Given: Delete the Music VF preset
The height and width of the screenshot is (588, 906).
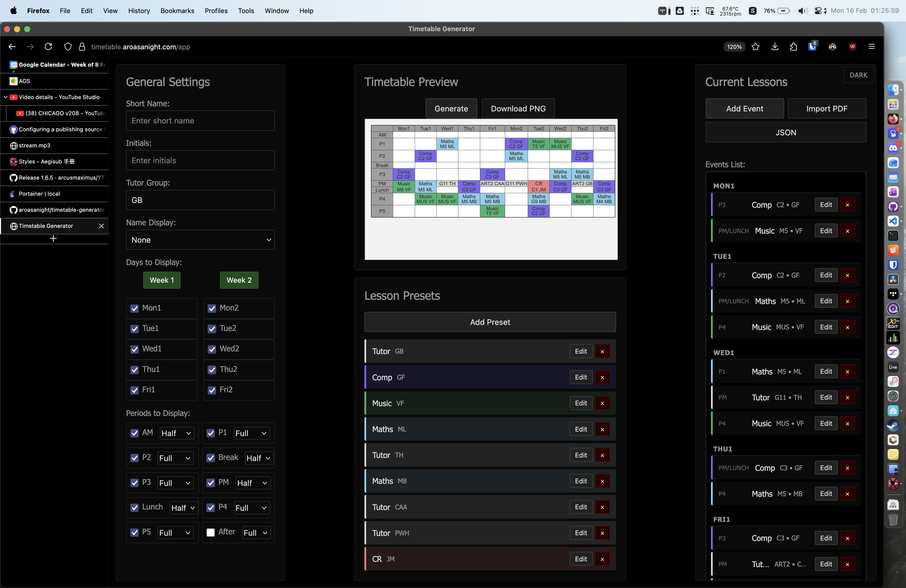Looking at the screenshot, I should point(602,403).
